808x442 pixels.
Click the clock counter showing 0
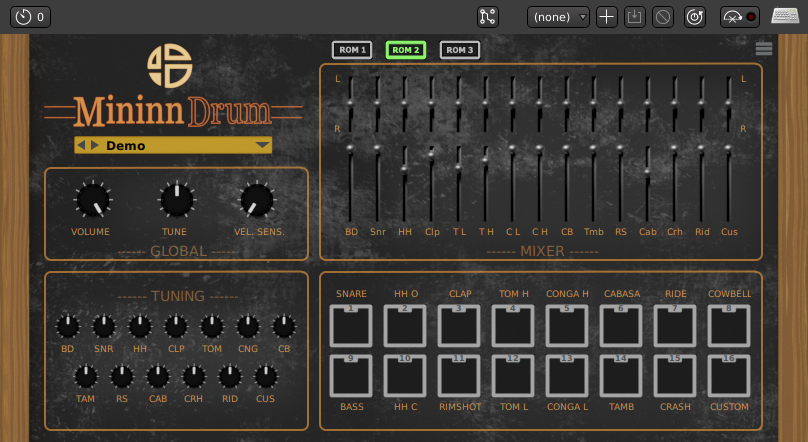pos(30,17)
